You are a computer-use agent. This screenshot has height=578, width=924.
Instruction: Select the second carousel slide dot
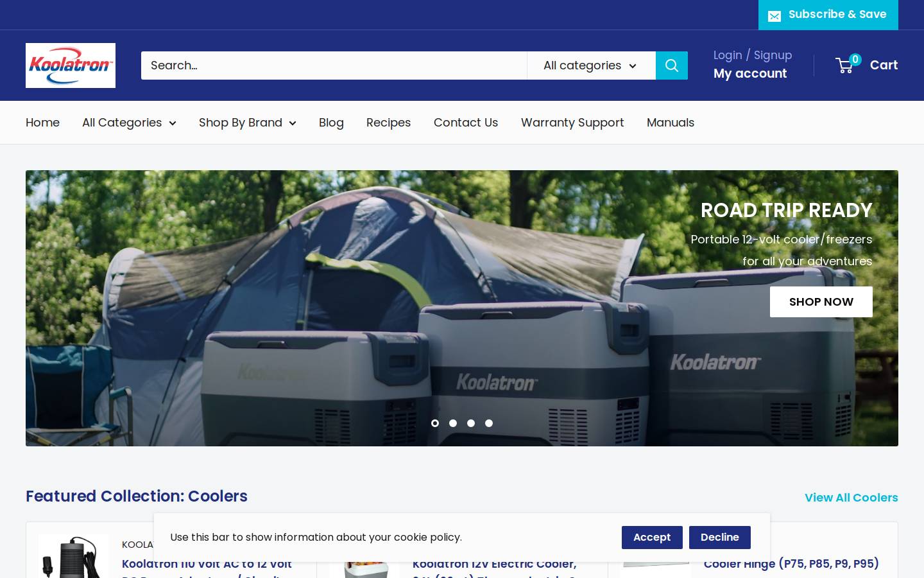(x=453, y=423)
